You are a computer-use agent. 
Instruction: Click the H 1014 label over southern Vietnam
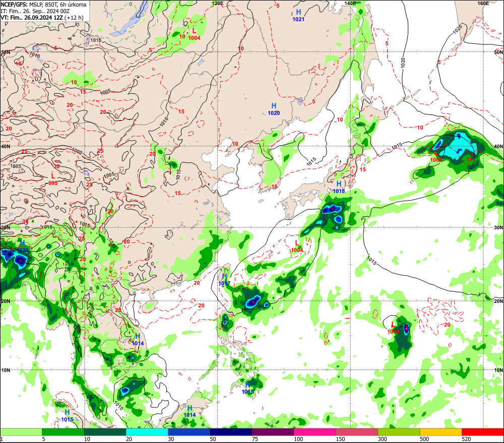point(138,340)
